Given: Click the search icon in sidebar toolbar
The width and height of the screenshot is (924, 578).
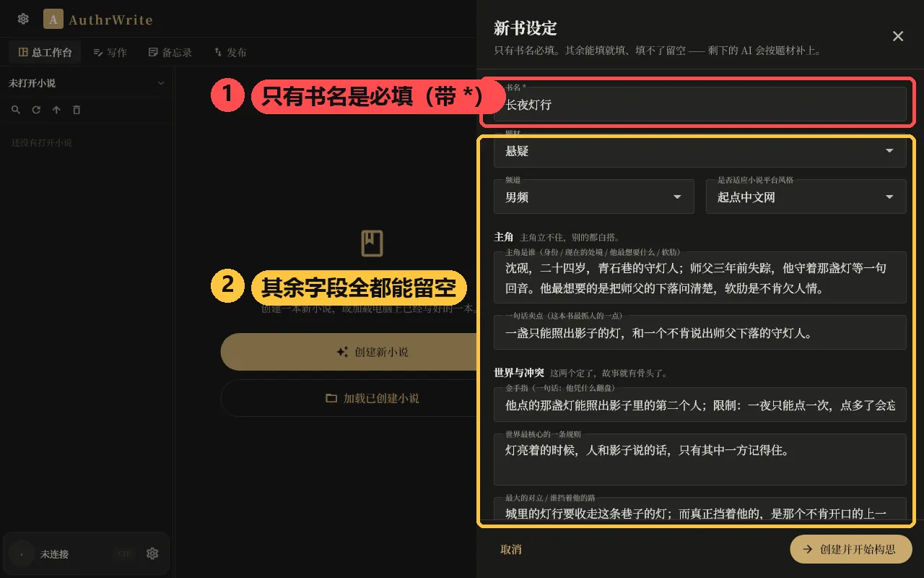Looking at the screenshot, I should [16, 110].
